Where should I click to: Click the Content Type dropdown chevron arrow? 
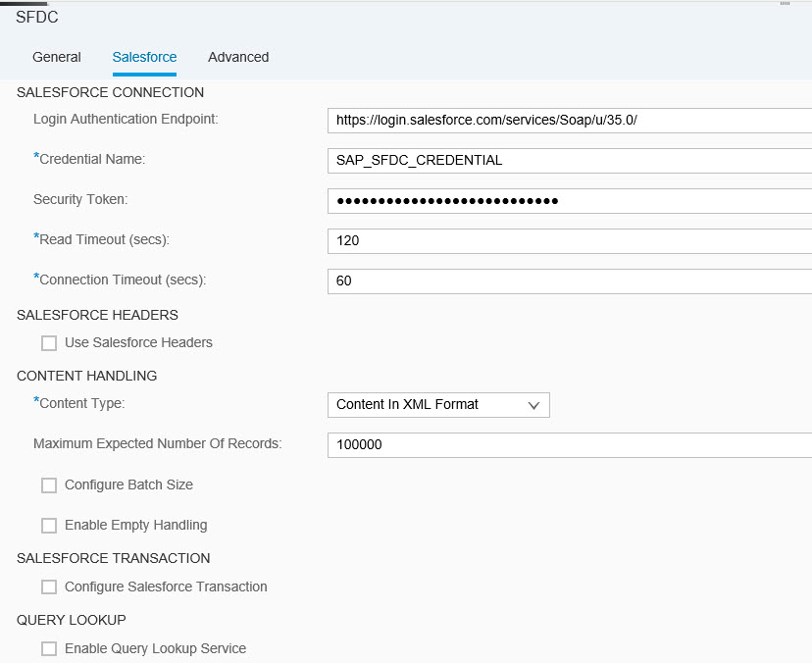(533, 405)
